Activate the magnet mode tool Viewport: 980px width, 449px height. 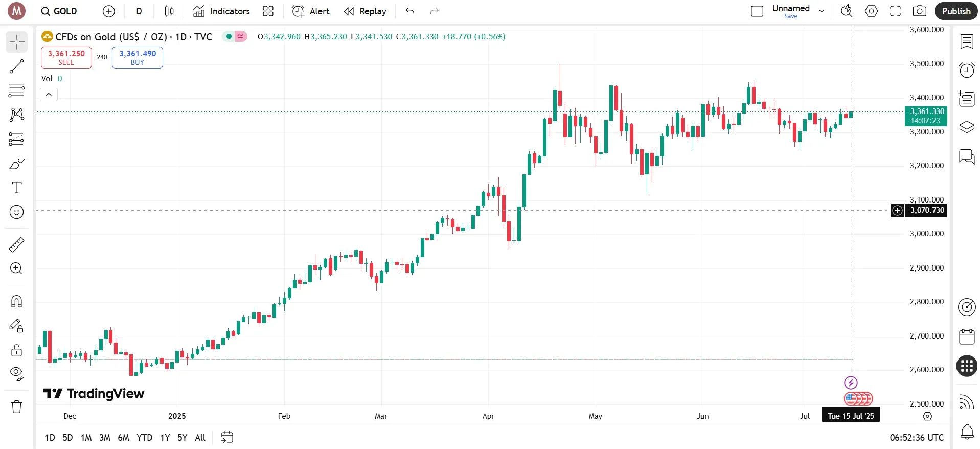pyautogui.click(x=17, y=301)
